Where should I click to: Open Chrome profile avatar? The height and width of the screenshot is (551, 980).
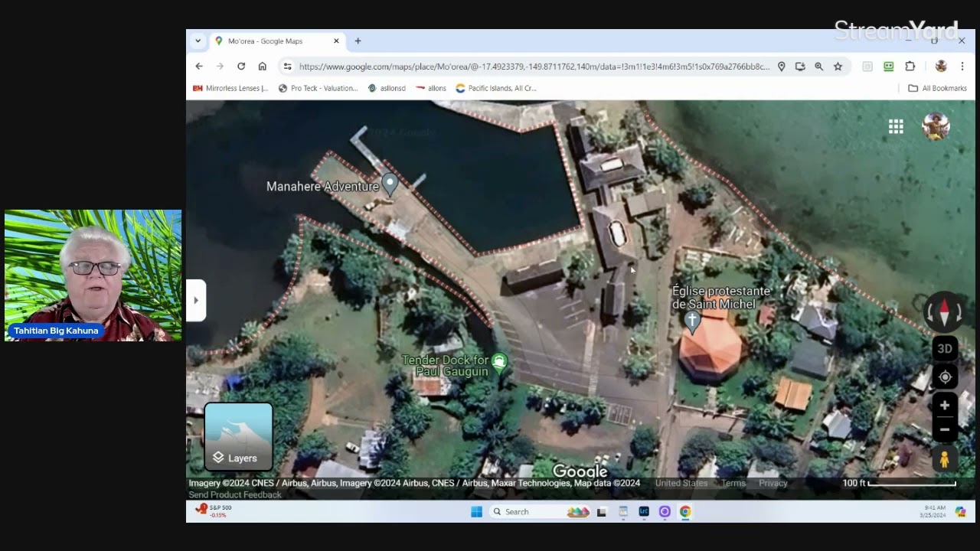(941, 67)
